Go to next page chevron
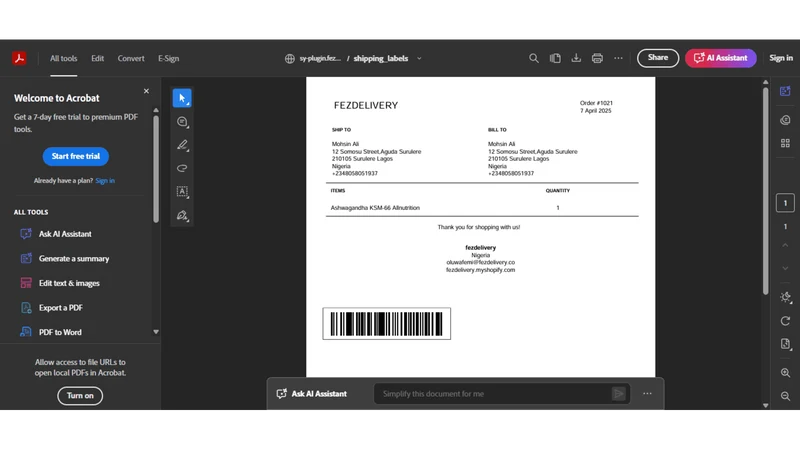This screenshot has width=800, height=450. [x=785, y=268]
